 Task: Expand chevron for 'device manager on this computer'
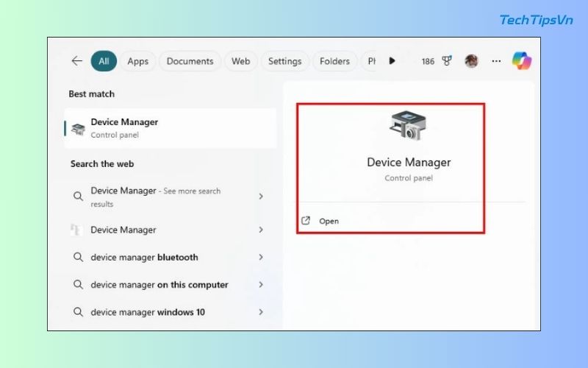tap(261, 284)
